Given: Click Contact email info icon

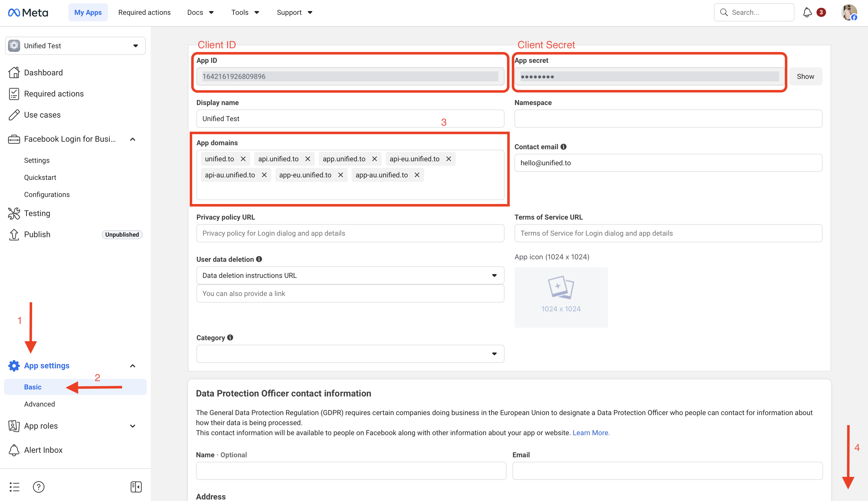Looking at the screenshot, I should click(x=564, y=146).
